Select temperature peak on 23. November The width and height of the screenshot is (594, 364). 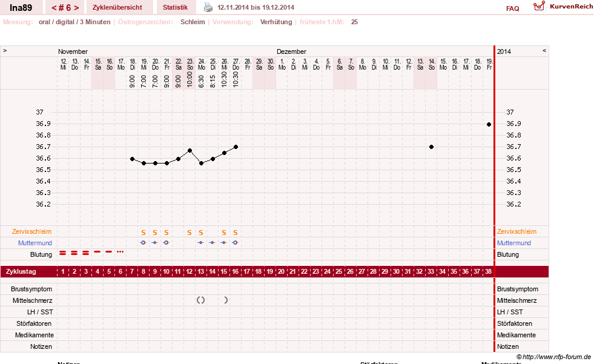tap(190, 150)
